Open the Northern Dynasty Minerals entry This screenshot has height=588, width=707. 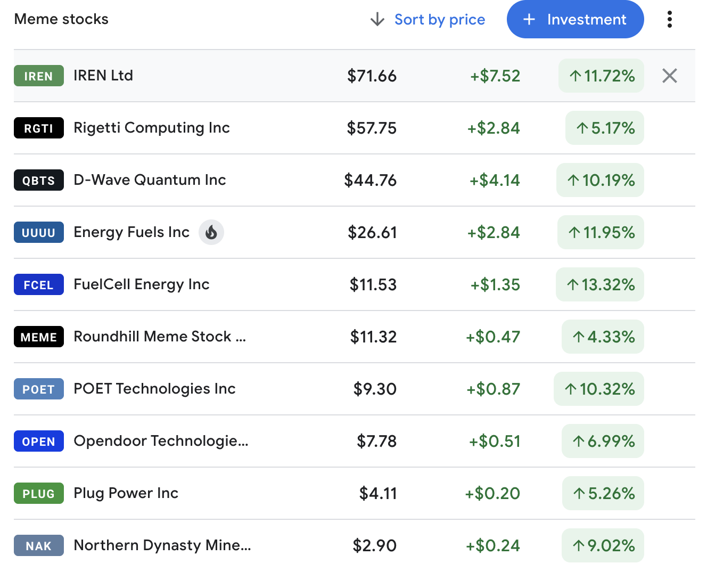click(x=162, y=545)
